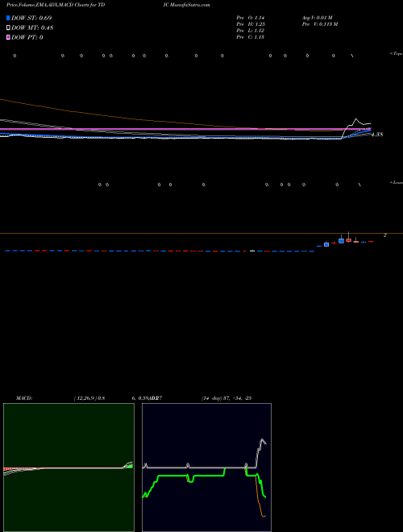Select the 'DOW ST: 0.69' label
This screenshot has height=532, width=403.
pyautogui.click(x=31, y=18)
